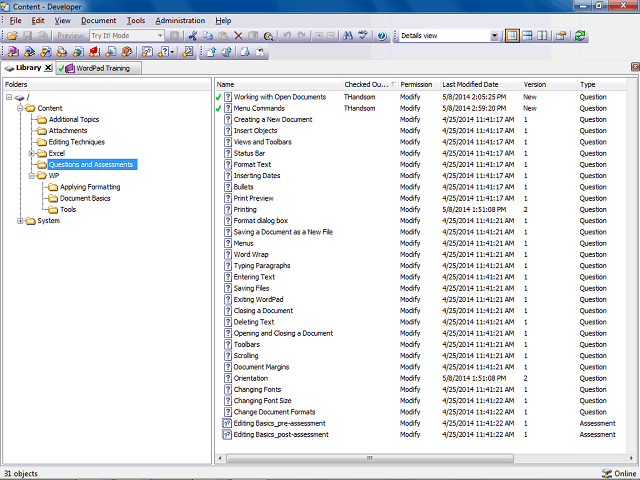Image resolution: width=640 pixels, height=480 pixels.
Task: Click the New Role icon, seventh in second toolbar
Action: point(111,52)
